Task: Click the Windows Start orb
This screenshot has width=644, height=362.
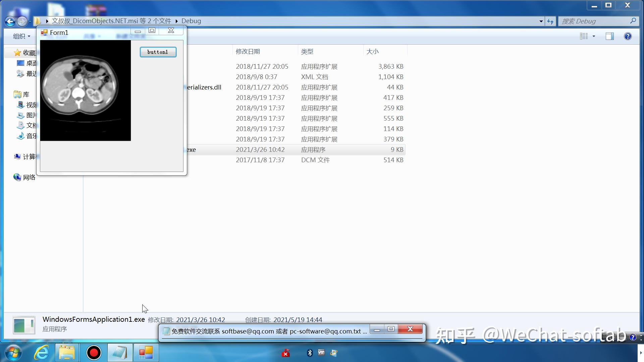Action: coord(13,353)
